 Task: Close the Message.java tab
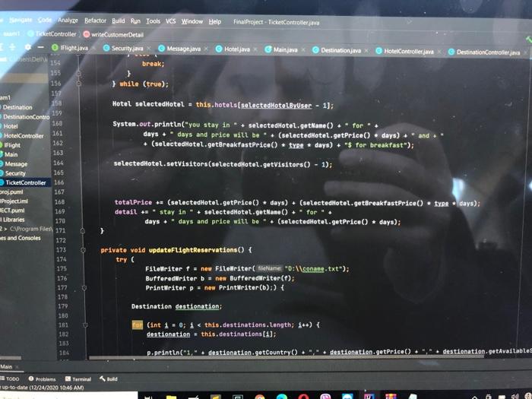pyautogui.click(x=206, y=49)
